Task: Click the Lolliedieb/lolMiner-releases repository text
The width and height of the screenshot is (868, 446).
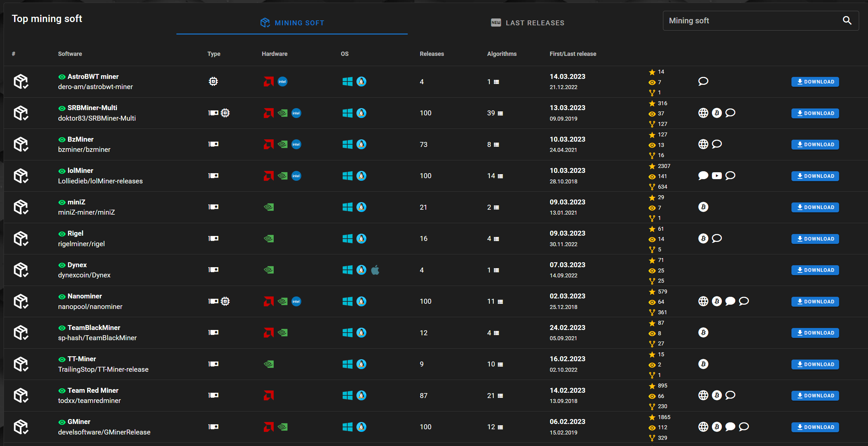Action: point(100,181)
